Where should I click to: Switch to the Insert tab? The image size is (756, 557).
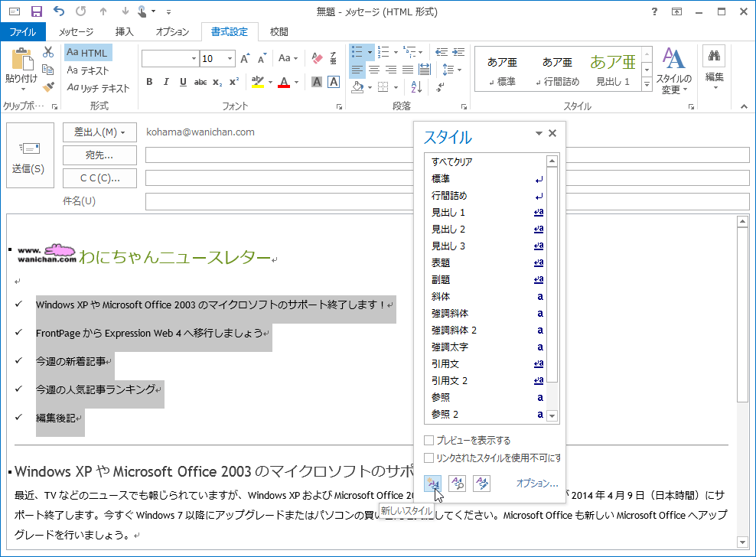coord(125,32)
